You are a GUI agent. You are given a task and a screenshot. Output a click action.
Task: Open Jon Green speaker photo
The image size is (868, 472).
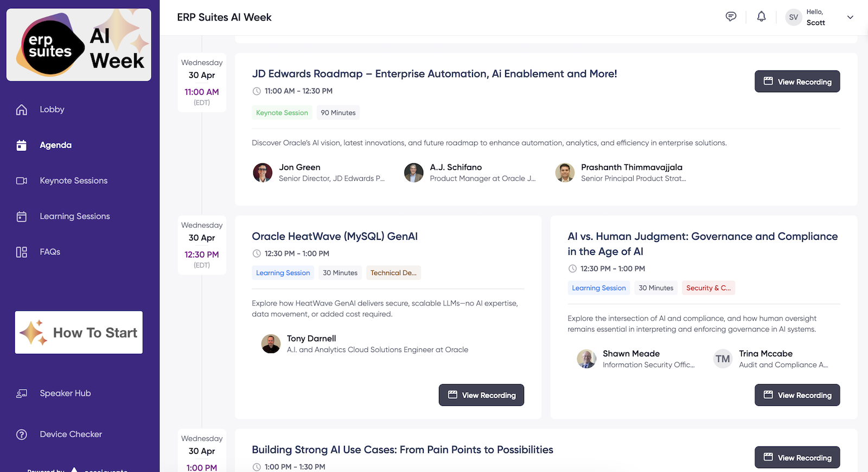(x=263, y=173)
